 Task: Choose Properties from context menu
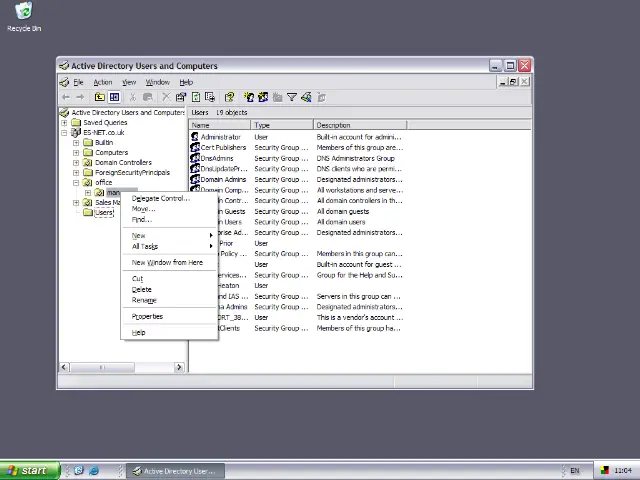(x=169, y=316)
